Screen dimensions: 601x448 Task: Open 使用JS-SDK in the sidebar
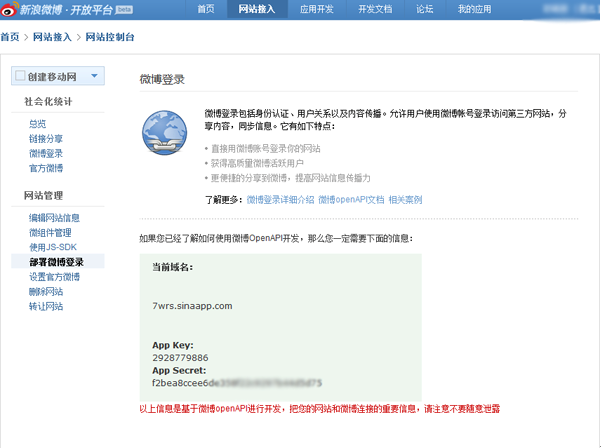coord(53,247)
